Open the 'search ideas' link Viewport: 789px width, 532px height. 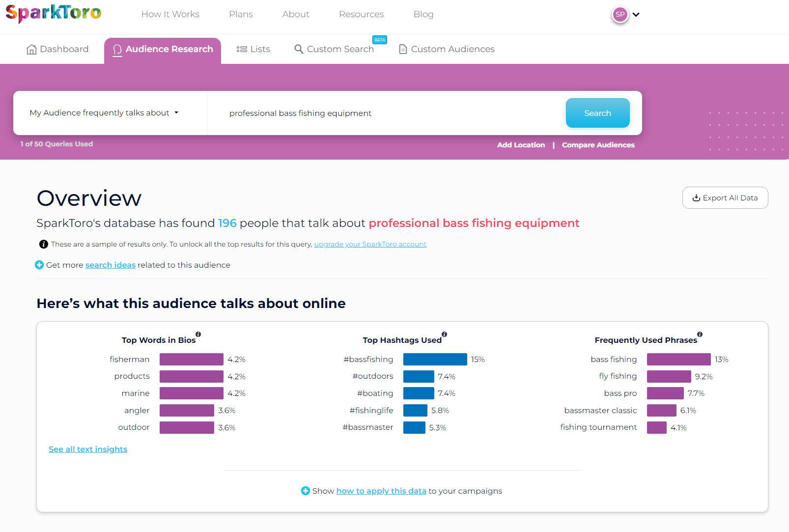111,265
